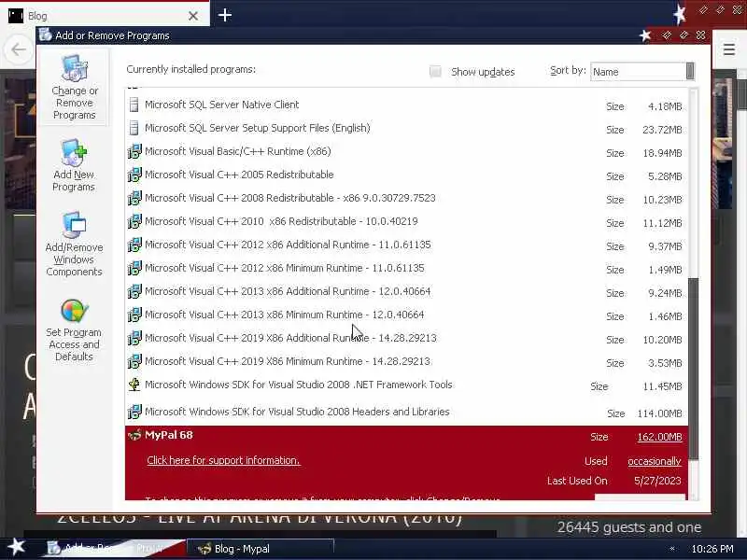The width and height of the screenshot is (747, 560).
Task: Click icon beside Visual C++ 2005 Redistributable
Action: (134, 175)
